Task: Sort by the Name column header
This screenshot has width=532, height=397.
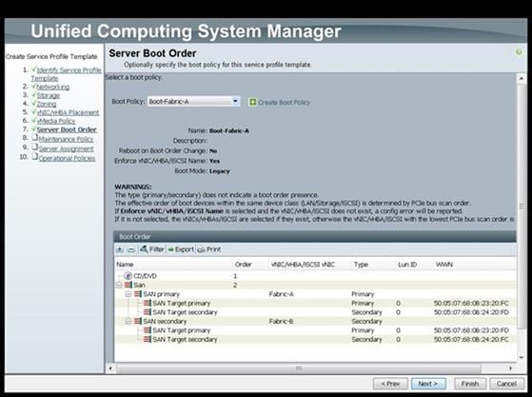Action: click(125, 265)
